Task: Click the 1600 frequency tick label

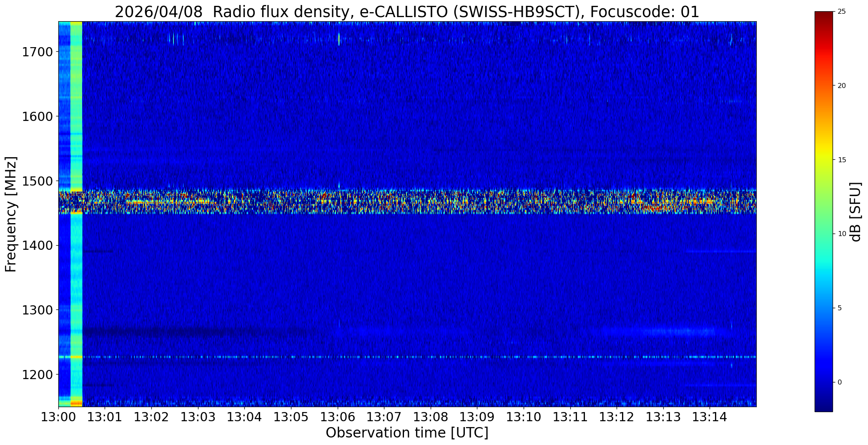Action: point(37,116)
